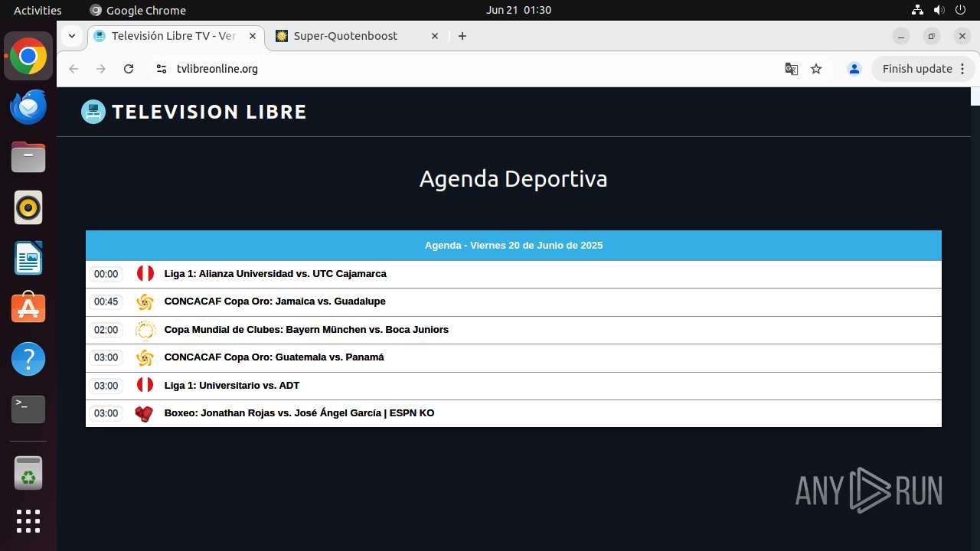Click the 03:00 badge in Boxeo row

106,413
